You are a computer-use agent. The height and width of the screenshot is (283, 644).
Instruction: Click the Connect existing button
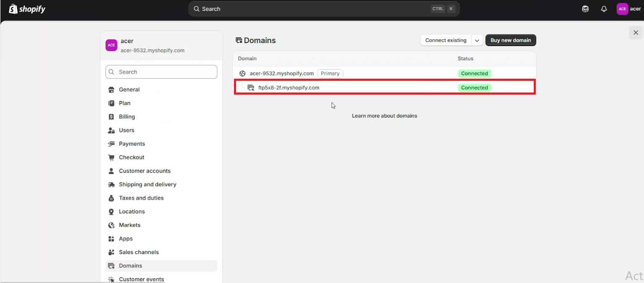point(446,40)
